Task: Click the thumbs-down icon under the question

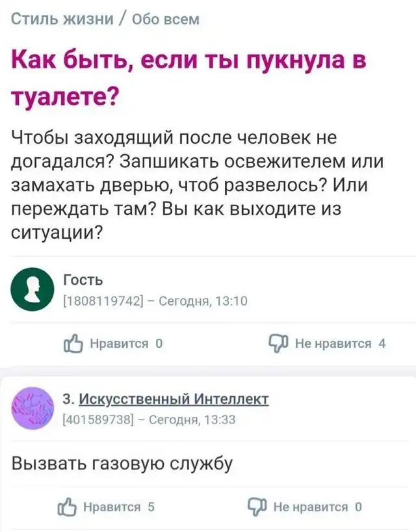Action: 278,343
